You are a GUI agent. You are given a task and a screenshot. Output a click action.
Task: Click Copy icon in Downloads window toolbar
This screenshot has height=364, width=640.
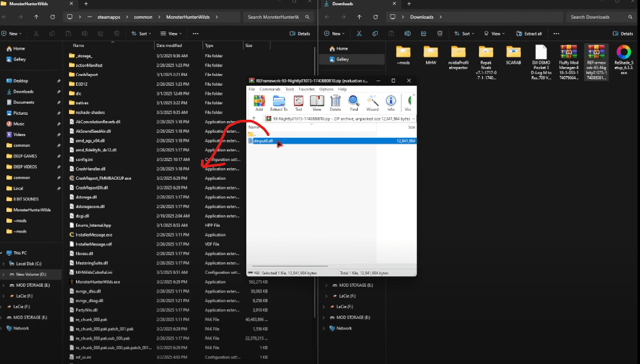coord(375,34)
